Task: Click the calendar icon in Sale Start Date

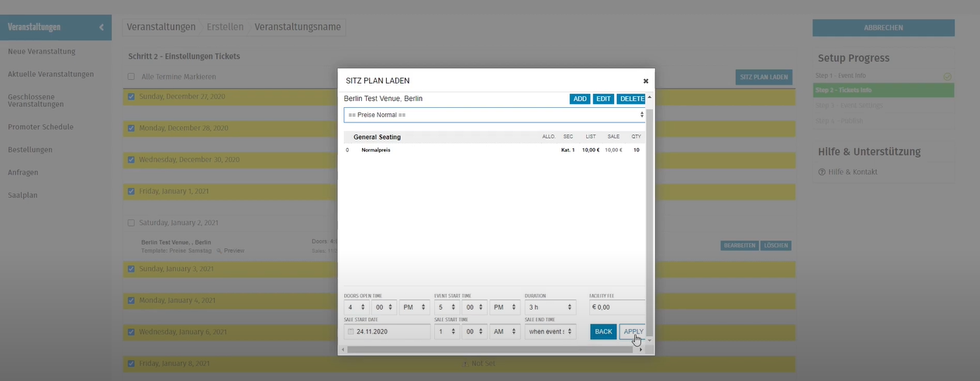Action: (350, 331)
